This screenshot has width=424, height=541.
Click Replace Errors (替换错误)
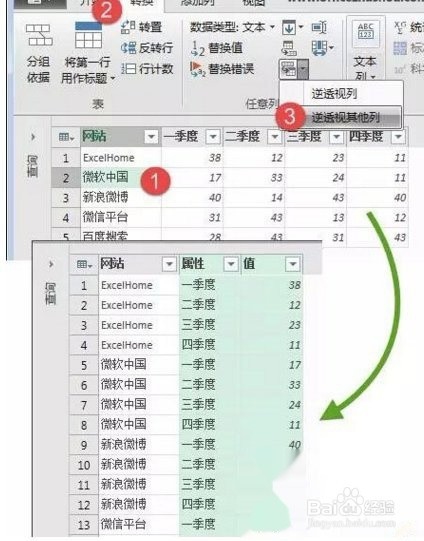pos(222,69)
